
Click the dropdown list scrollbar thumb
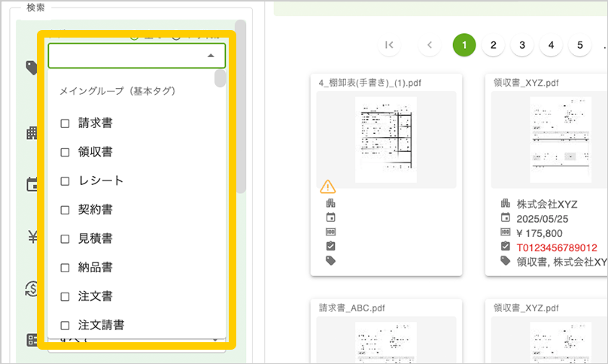(x=220, y=78)
